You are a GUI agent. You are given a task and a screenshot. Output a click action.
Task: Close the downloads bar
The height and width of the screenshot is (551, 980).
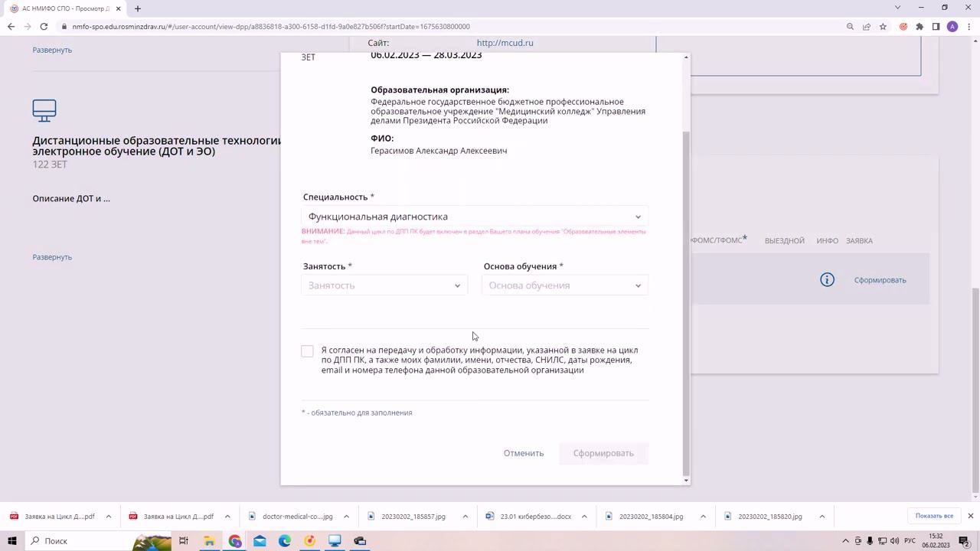[970, 516]
